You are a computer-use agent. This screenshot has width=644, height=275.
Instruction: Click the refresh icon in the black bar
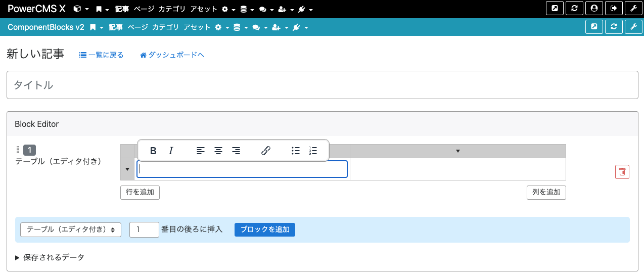pos(574,8)
